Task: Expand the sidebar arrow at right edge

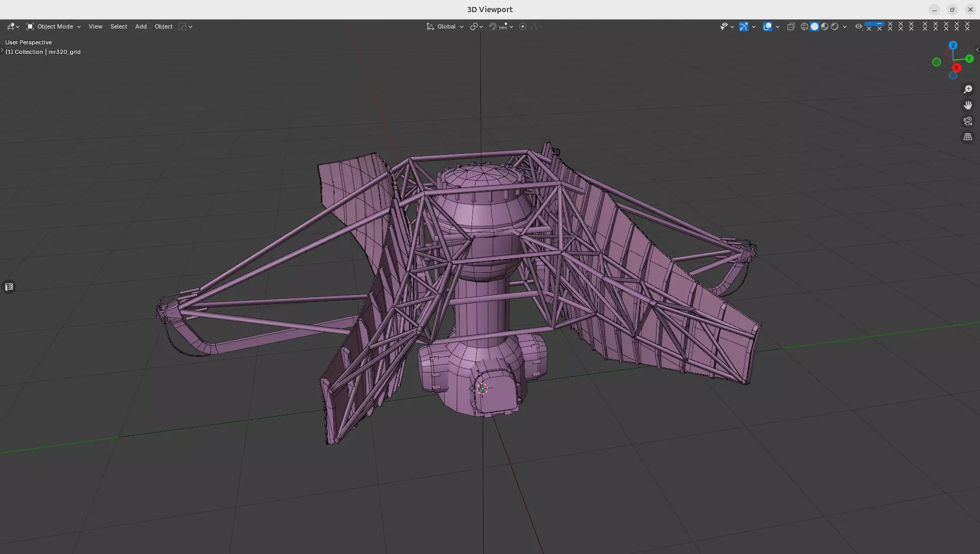Action: point(977,50)
